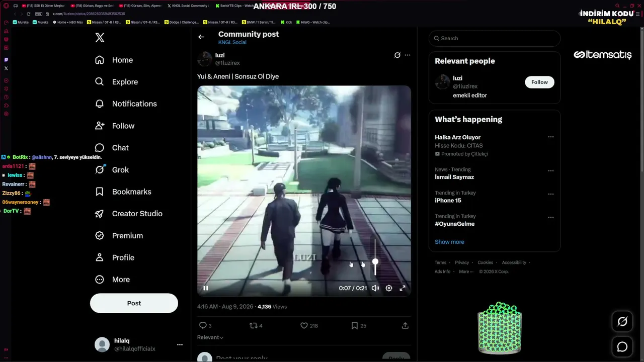
Task: Open the İsmail Saymaz trending topic
Action: coord(454,177)
